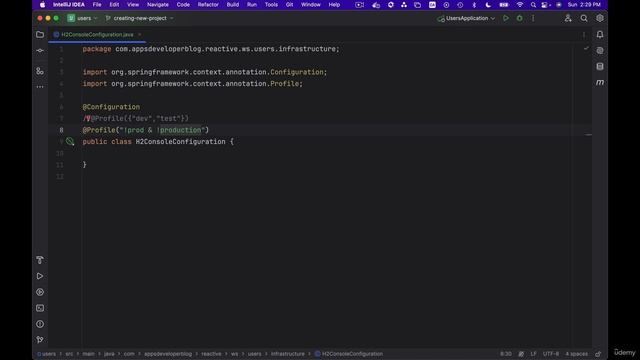Expand the UsersApplication run configuration dropdown
The width and height of the screenshot is (640, 360).
(x=466, y=18)
